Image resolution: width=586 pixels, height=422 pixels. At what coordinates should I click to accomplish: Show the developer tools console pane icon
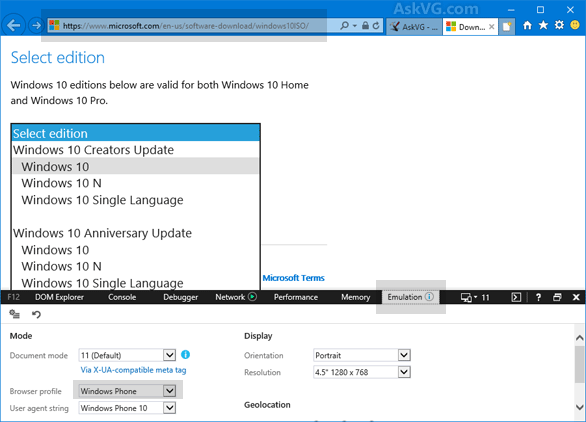coord(516,297)
